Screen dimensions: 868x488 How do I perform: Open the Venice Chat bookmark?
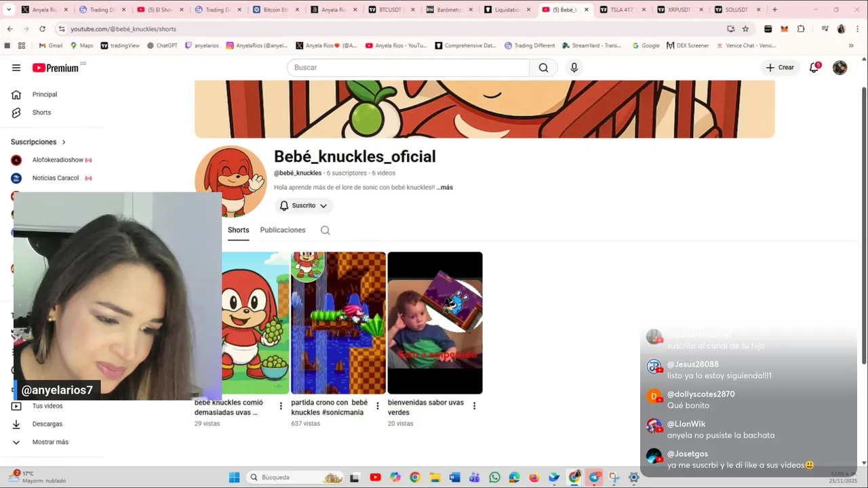745,45
